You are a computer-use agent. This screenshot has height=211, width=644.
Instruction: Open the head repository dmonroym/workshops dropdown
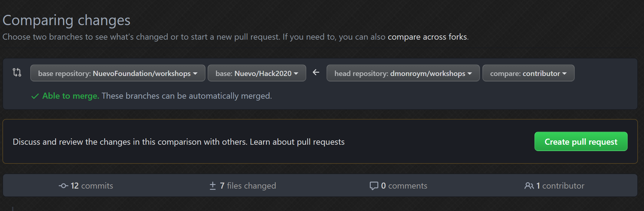(403, 73)
